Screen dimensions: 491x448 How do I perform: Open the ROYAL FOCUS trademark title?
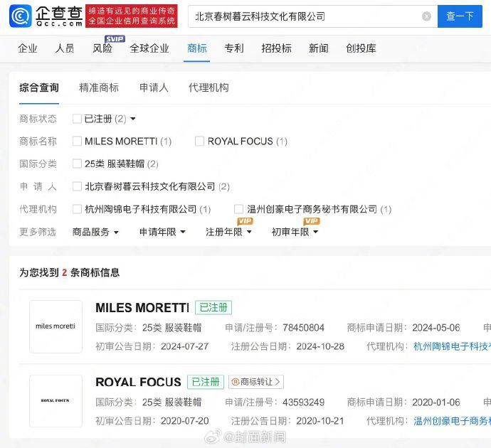138,382
